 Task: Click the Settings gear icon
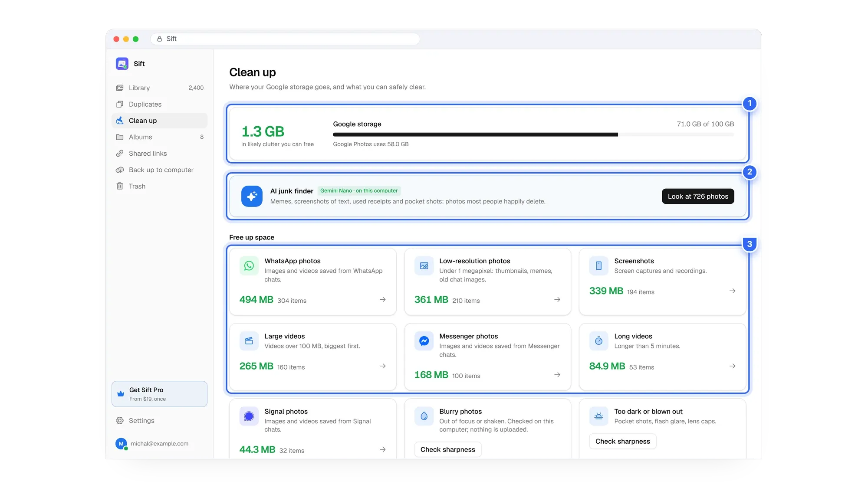coord(120,421)
